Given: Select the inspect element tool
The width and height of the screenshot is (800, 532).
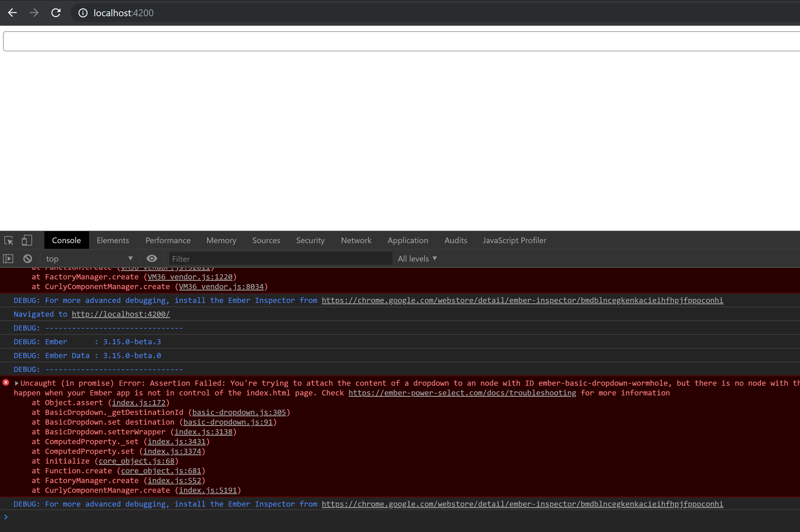Looking at the screenshot, I should [8, 240].
